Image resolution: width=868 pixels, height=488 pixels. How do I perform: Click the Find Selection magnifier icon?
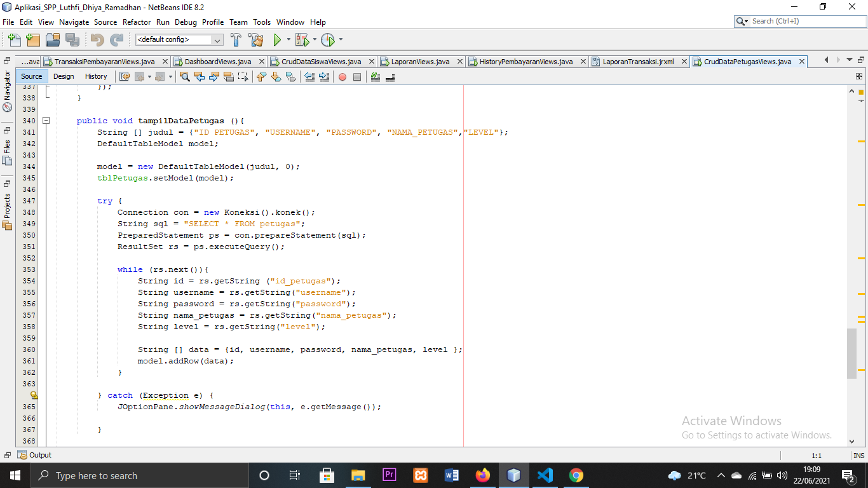coord(184,77)
